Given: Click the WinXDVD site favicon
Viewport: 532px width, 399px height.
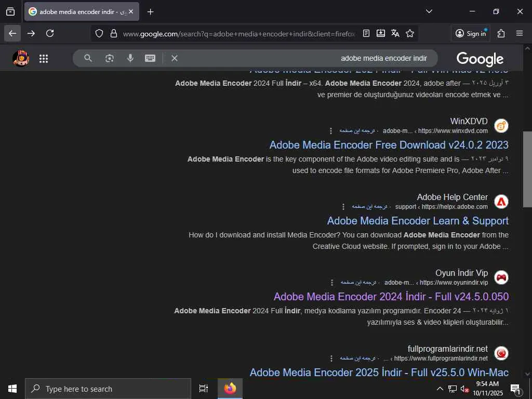Looking at the screenshot, I should coord(501,126).
